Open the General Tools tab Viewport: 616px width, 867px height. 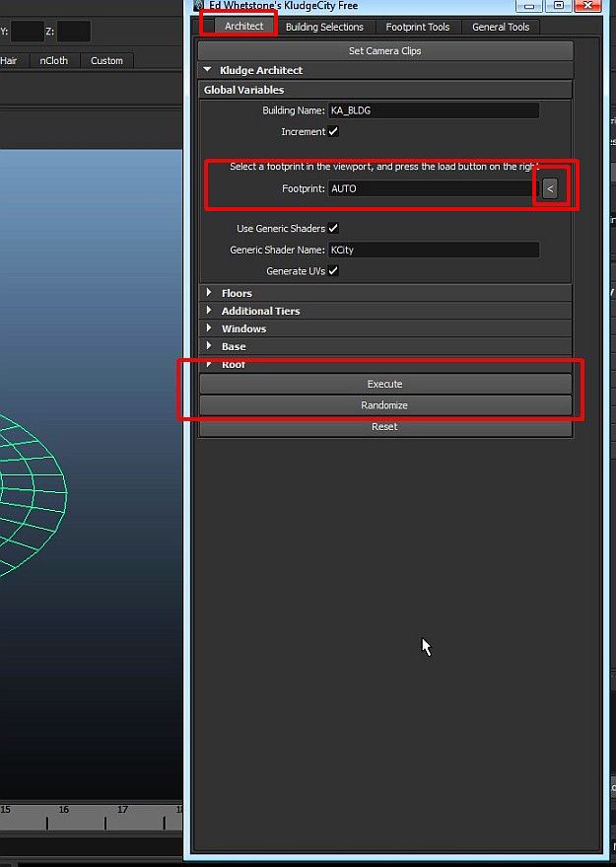tap(501, 27)
